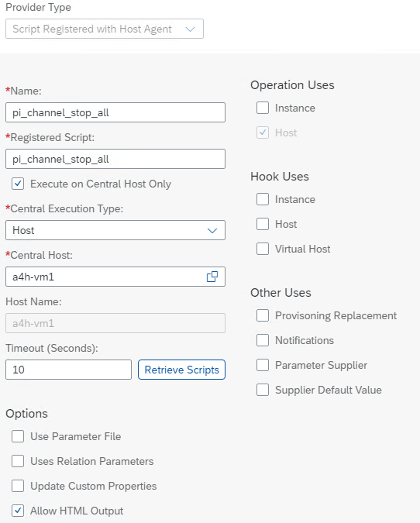Check Provisoning Replacement option
The image size is (420, 523).
click(x=263, y=315)
